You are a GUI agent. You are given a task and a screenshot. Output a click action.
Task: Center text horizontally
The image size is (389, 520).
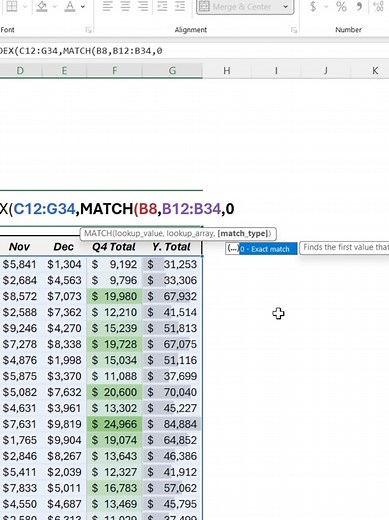(x=125, y=6)
